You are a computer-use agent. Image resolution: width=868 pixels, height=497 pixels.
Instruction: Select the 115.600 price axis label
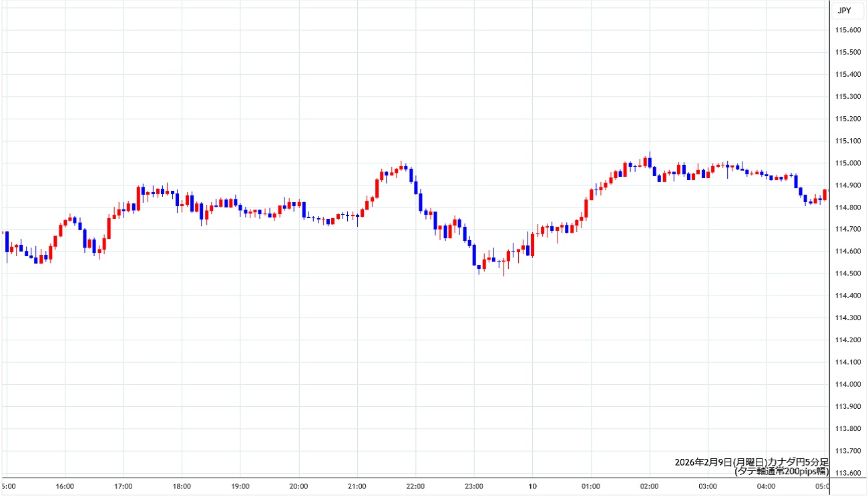(x=848, y=31)
